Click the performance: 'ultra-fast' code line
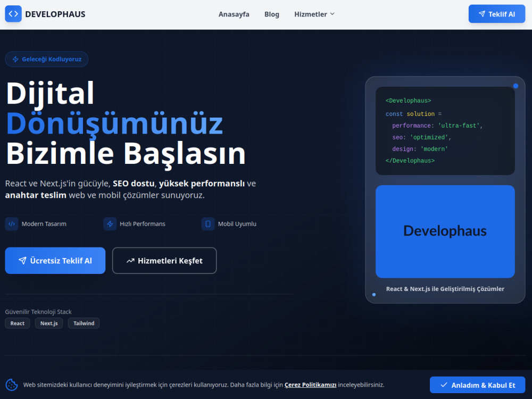The height and width of the screenshot is (399, 532). [437, 126]
